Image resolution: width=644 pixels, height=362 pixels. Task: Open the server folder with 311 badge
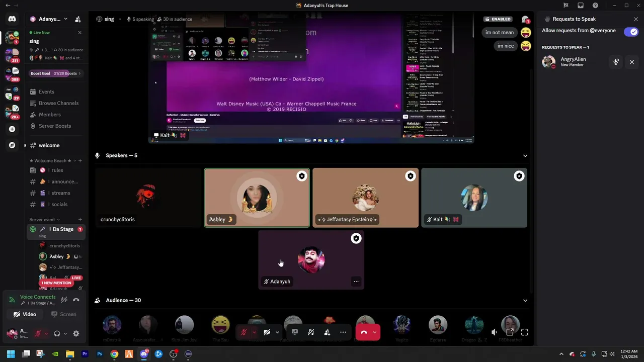pyautogui.click(x=12, y=55)
